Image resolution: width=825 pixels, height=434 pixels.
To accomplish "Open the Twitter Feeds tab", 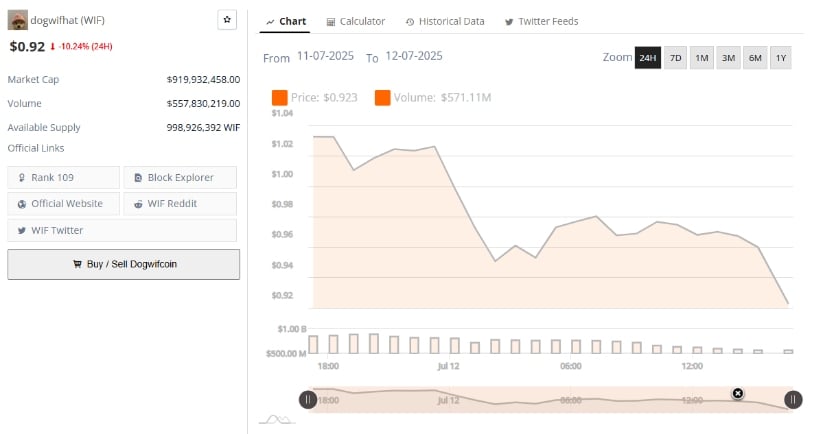I will pos(541,22).
